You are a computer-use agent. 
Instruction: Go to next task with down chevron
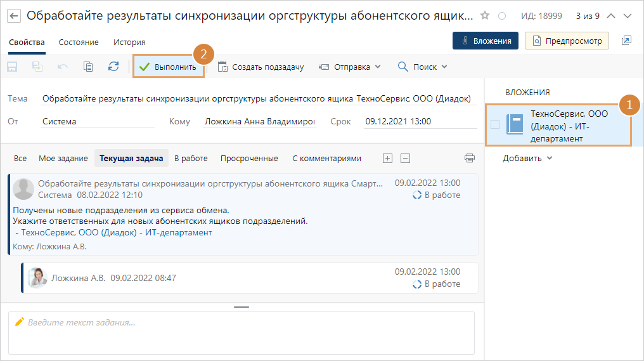[628, 15]
